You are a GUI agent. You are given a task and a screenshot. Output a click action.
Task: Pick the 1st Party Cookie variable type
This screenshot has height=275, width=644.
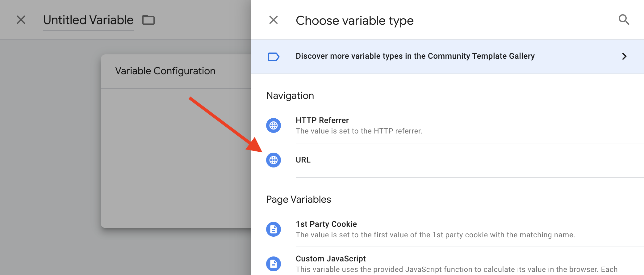tap(448, 229)
